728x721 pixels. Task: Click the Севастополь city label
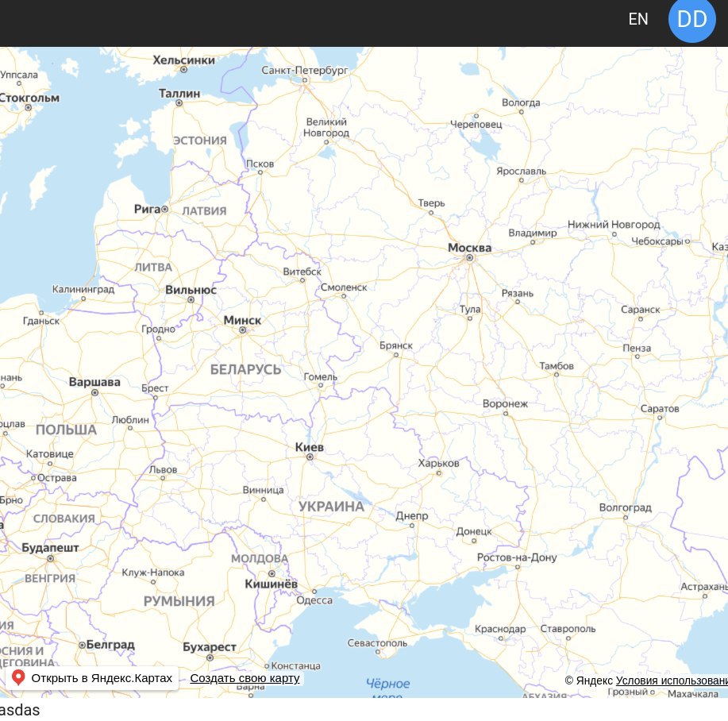pyautogui.click(x=377, y=643)
